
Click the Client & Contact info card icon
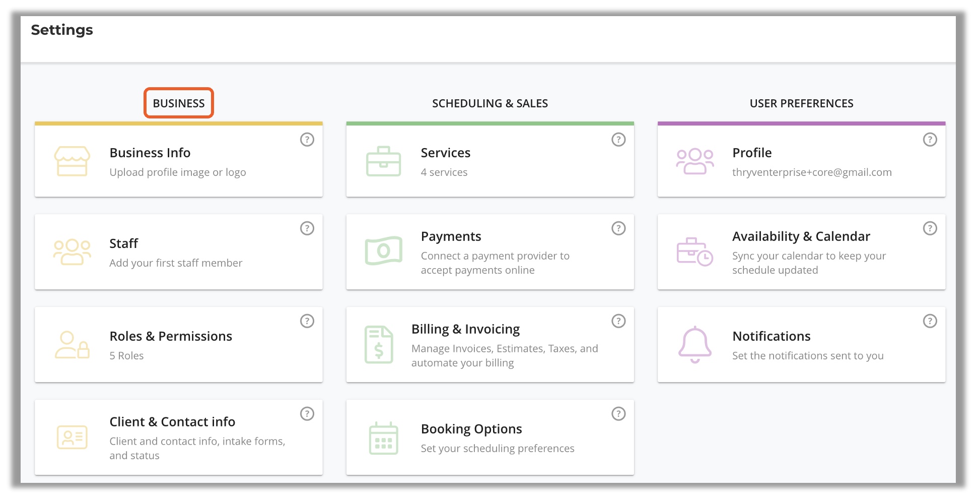(72, 437)
